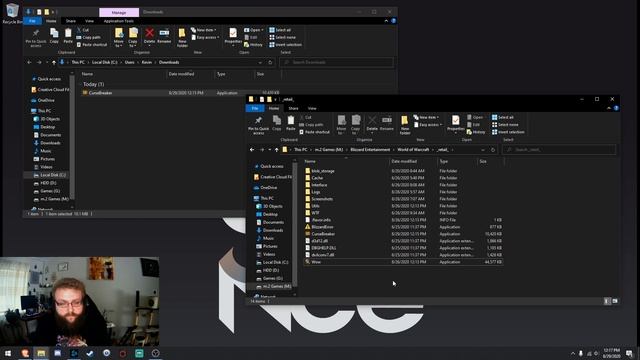Click History in the _retail_ window ribbon

476,132
